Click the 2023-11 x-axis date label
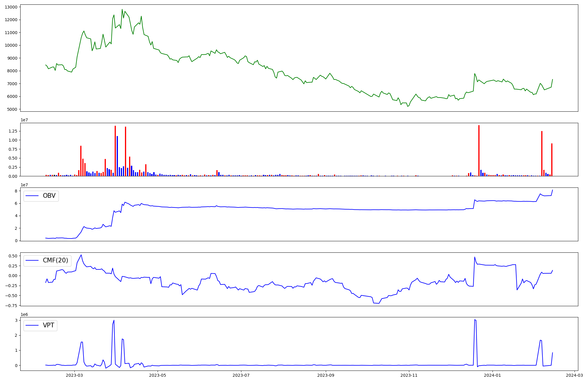The width and height of the screenshot is (588, 382). pyautogui.click(x=409, y=375)
